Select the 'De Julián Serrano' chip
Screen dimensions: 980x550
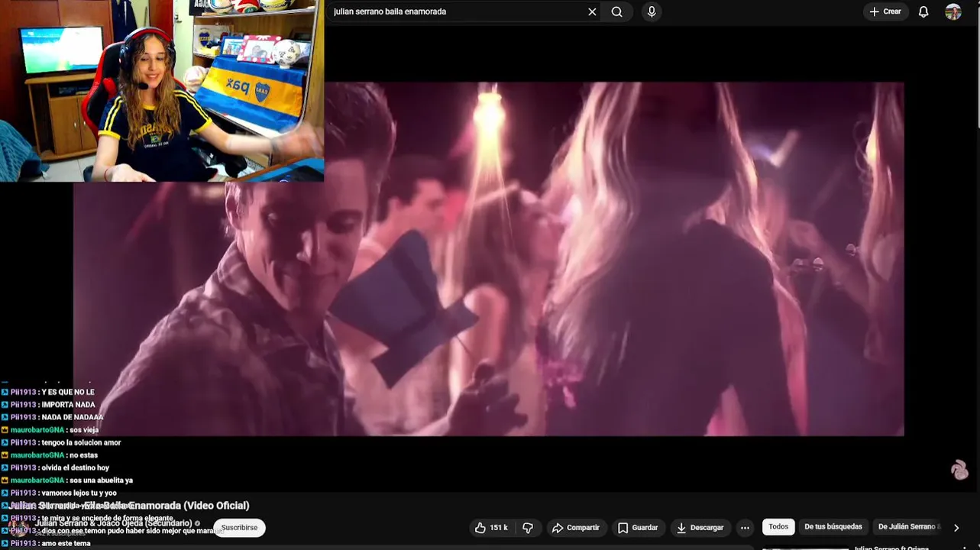(908, 527)
